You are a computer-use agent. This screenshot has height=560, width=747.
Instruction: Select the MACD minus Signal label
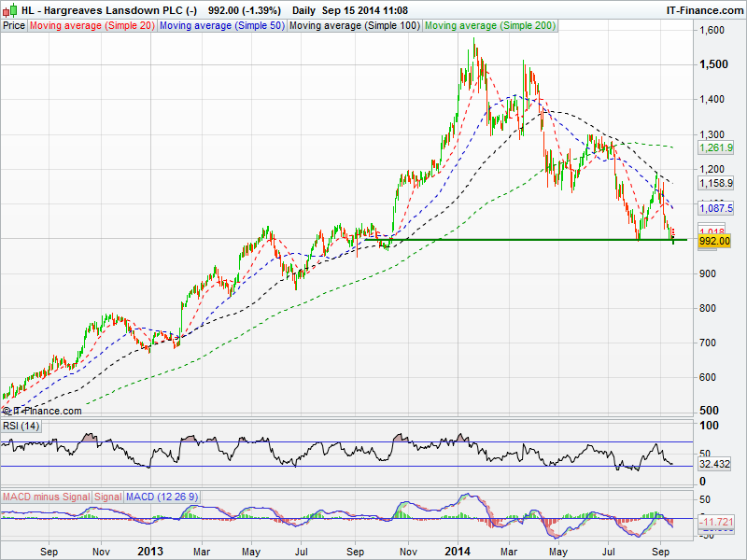(45, 497)
